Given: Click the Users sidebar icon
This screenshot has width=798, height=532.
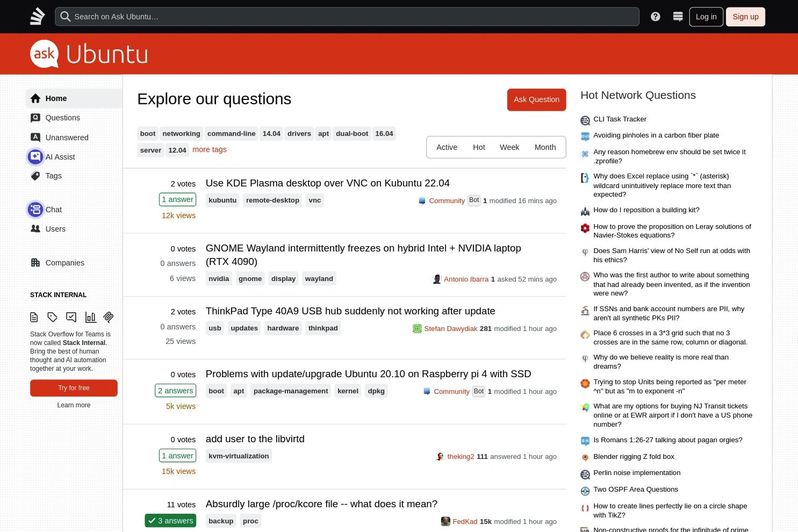Looking at the screenshot, I should click(35, 229).
